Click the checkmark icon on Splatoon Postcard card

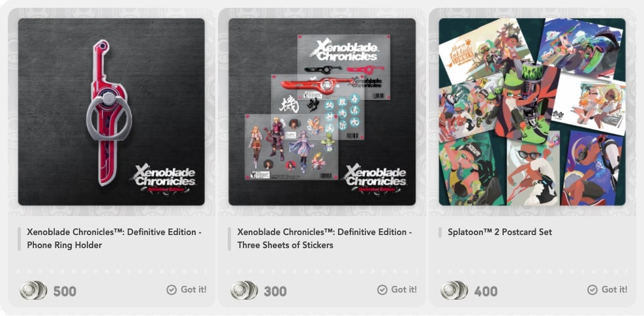click(592, 290)
